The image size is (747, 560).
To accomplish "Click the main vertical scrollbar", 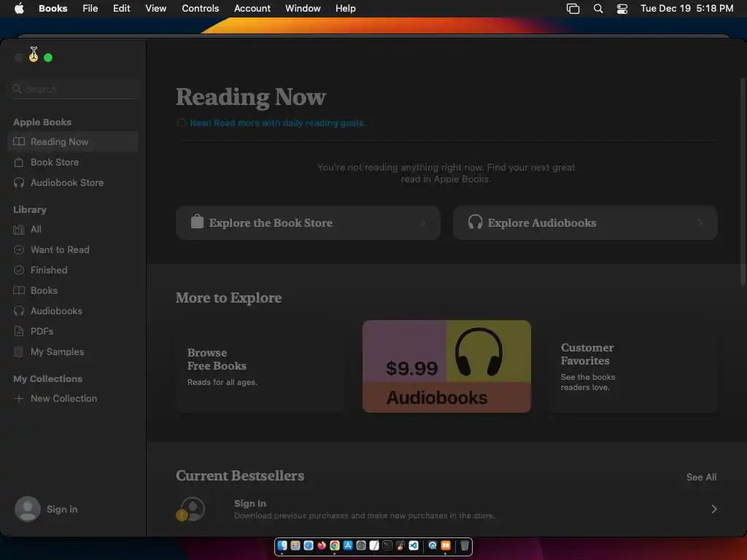I will click(x=743, y=181).
